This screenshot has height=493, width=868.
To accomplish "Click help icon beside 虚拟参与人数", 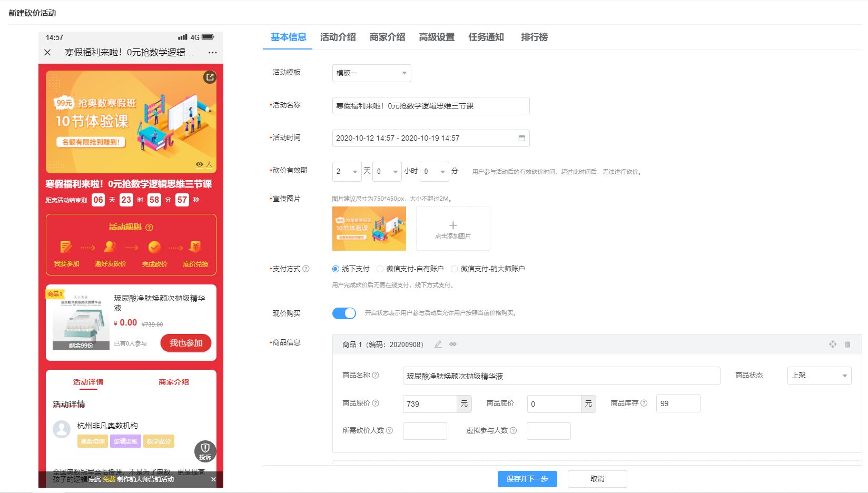I will click(x=513, y=431).
